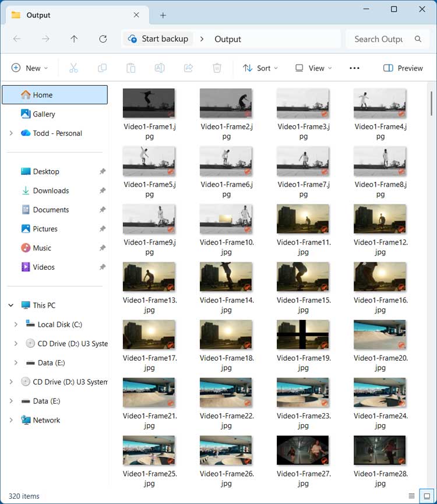Select Video1-Frame20.jpg thumbnail
437x504 pixels.
(x=380, y=334)
